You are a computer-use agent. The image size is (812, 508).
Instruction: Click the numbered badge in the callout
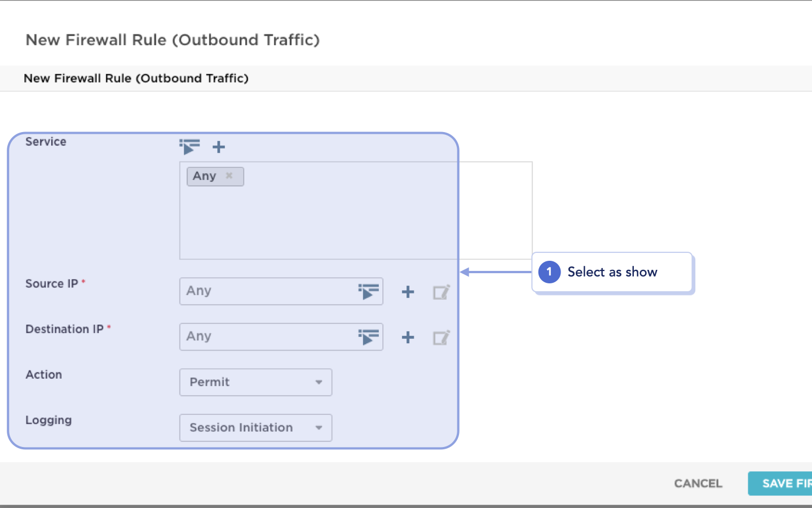[x=549, y=272]
